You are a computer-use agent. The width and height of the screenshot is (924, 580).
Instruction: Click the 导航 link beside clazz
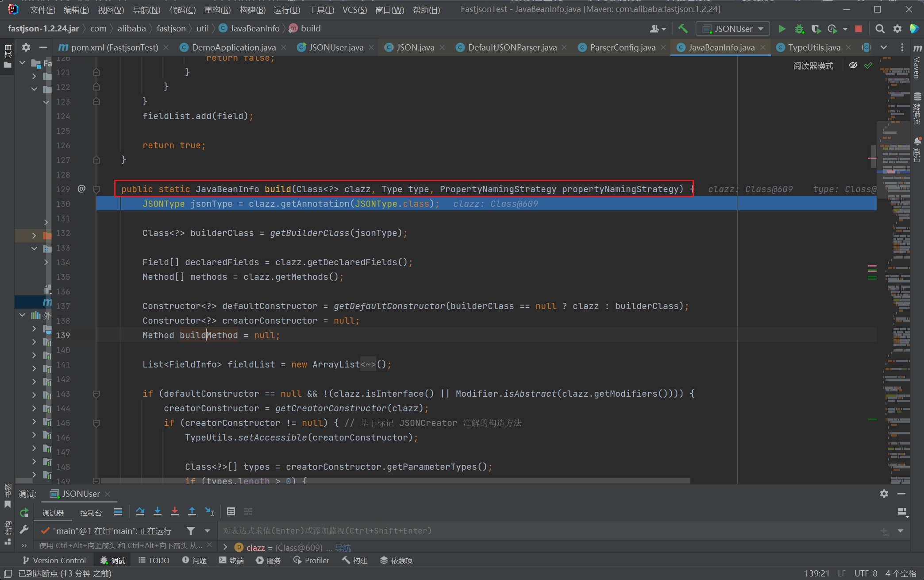pyautogui.click(x=343, y=548)
